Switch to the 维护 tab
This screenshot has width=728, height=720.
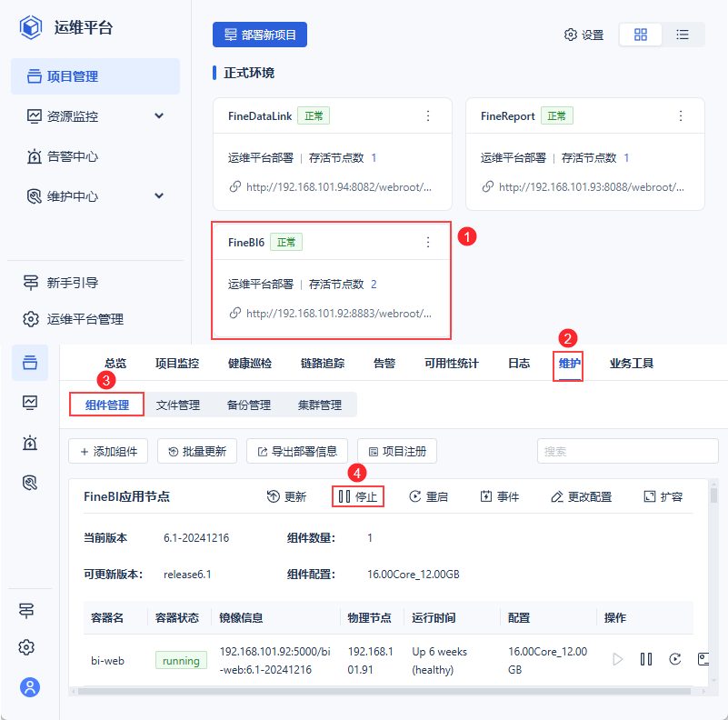(x=570, y=364)
